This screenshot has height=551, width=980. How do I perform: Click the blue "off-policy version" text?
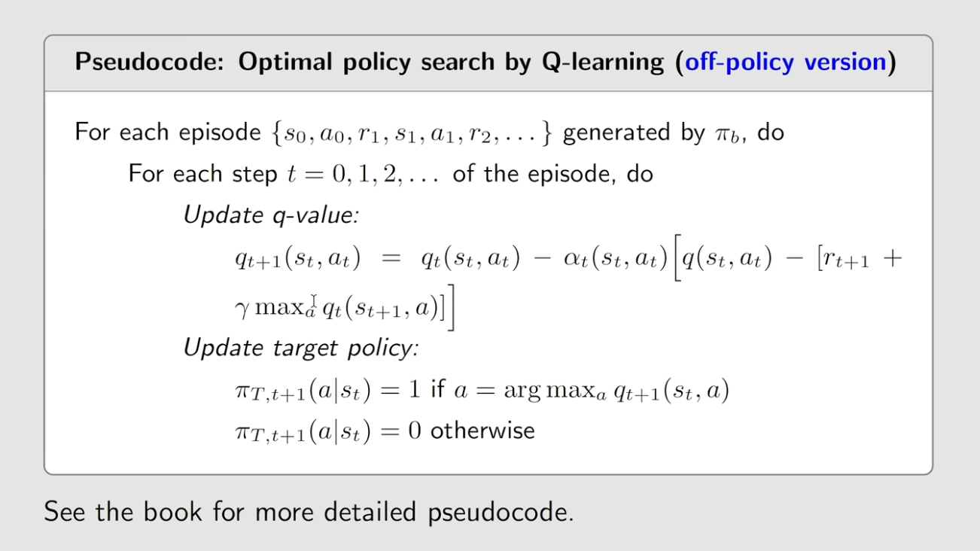[x=785, y=62]
